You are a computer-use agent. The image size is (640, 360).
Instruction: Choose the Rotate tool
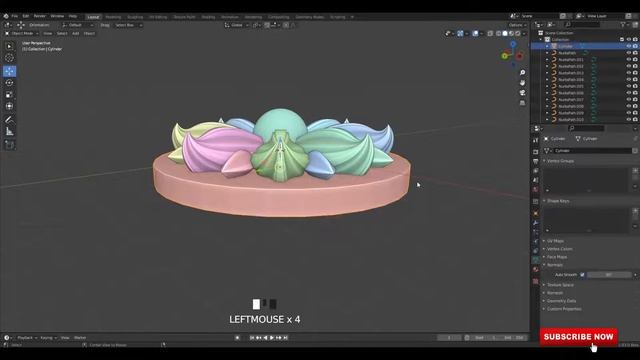pyautogui.click(x=9, y=82)
